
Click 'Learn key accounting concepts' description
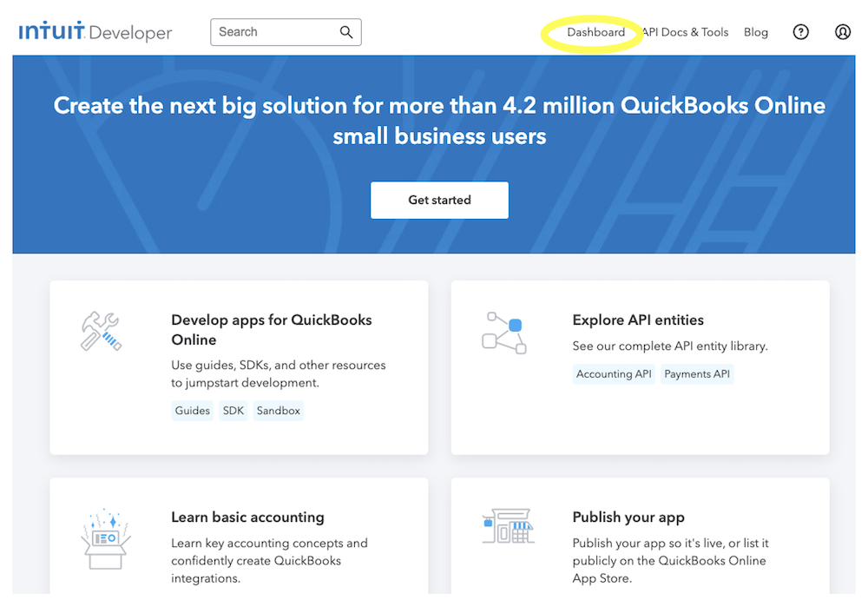tap(269, 560)
